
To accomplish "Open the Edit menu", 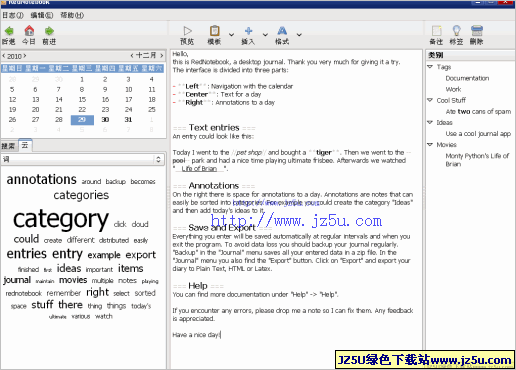I will point(42,15).
